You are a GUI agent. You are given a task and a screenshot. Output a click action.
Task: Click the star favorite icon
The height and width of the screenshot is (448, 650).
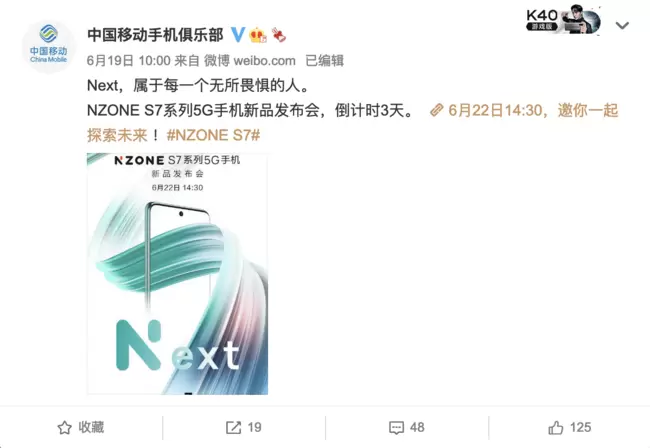65,427
